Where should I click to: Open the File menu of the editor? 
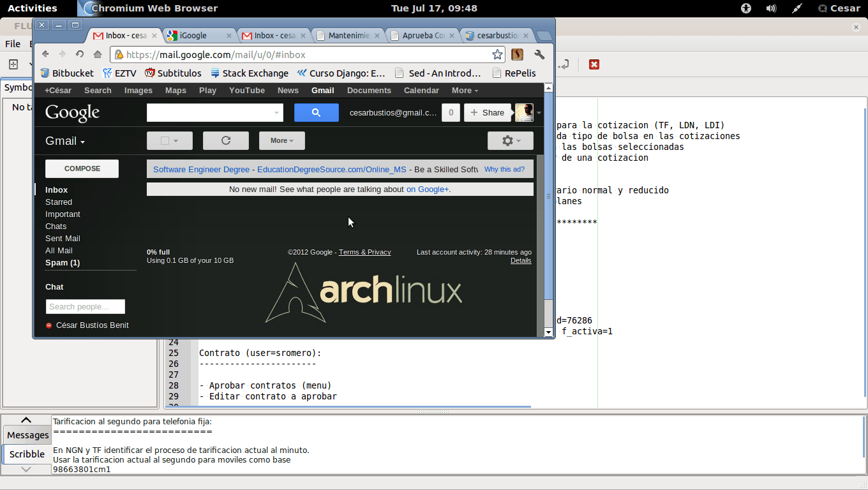[13, 44]
